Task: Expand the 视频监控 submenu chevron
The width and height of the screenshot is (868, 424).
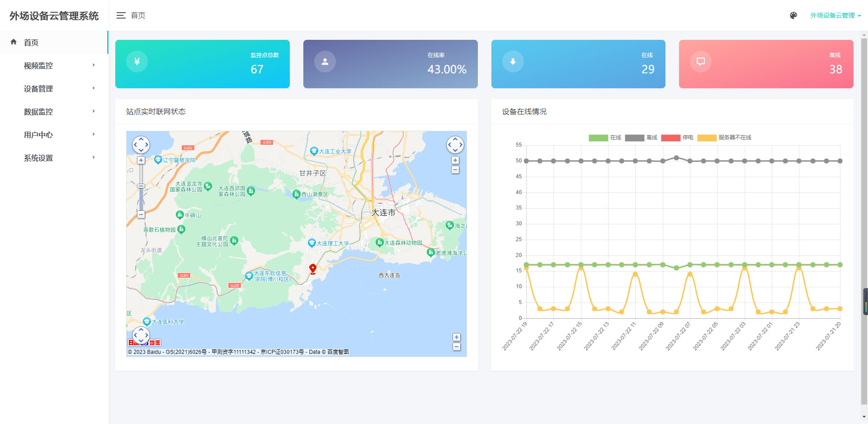Action: 94,65
